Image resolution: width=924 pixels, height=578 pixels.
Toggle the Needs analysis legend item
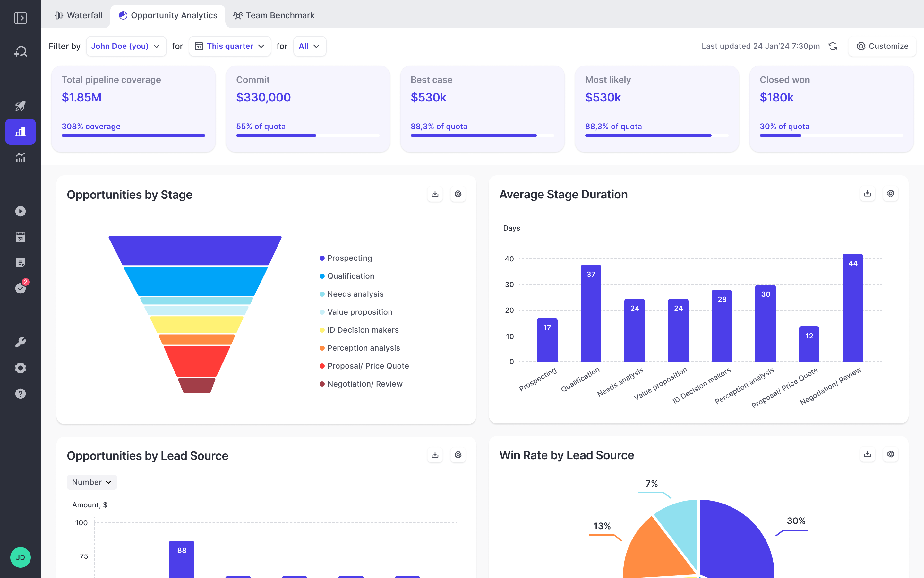[x=351, y=294]
